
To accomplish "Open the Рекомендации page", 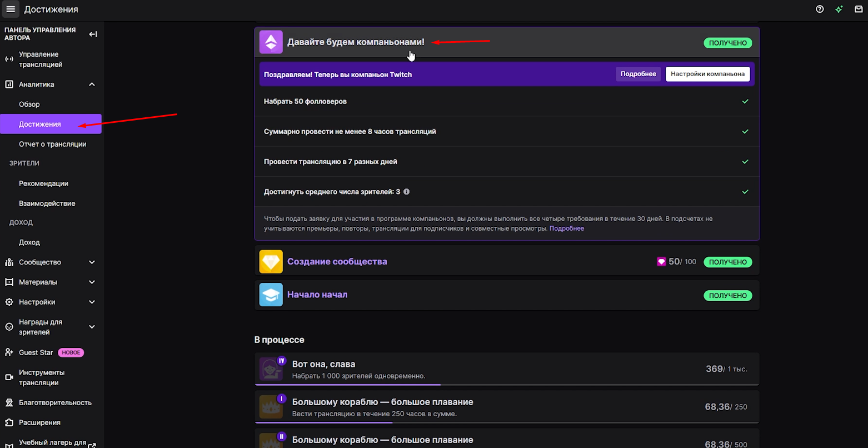I will click(x=44, y=183).
